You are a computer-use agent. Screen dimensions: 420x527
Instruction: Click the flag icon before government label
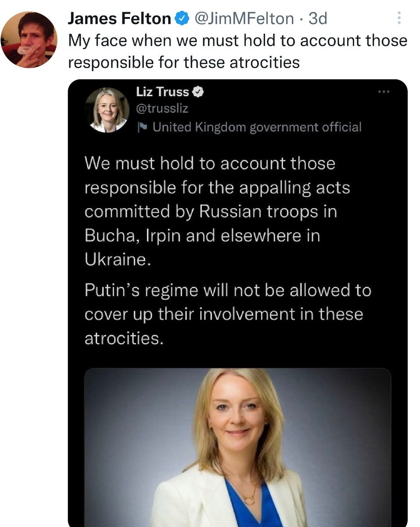tap(143, 127)
